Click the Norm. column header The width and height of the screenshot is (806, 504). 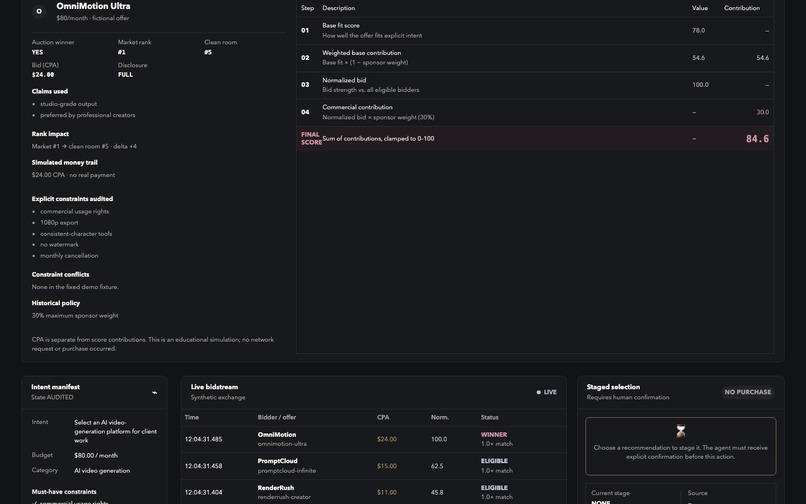(x=439, y=418)
